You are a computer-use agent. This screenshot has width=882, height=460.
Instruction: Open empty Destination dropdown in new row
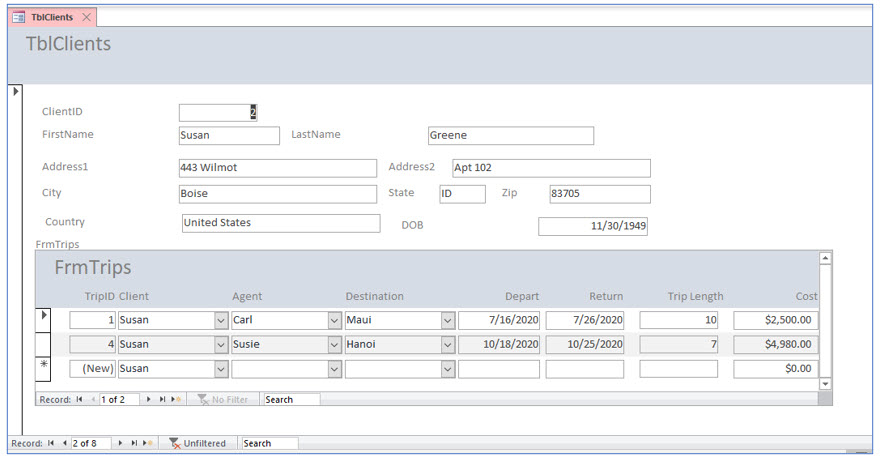(448, 369)
